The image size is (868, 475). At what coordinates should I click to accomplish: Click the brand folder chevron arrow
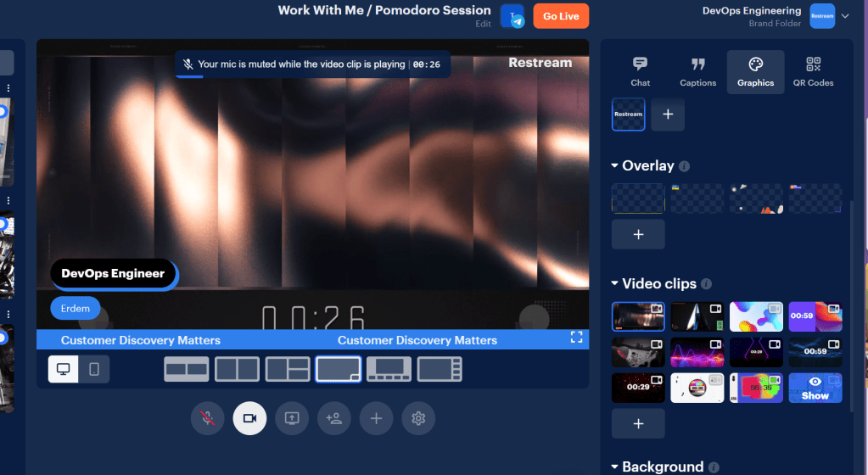(x=845, y=16)
